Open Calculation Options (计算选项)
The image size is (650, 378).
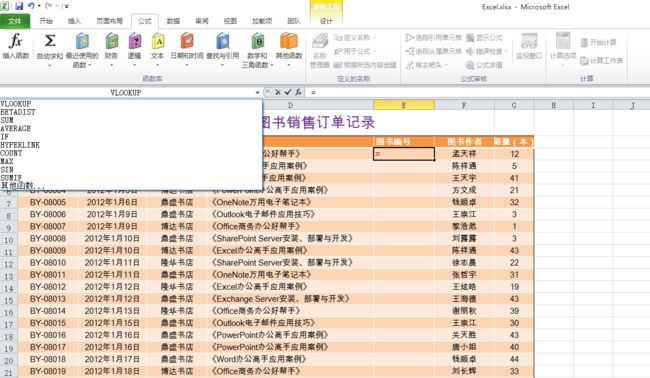[563, 49]
